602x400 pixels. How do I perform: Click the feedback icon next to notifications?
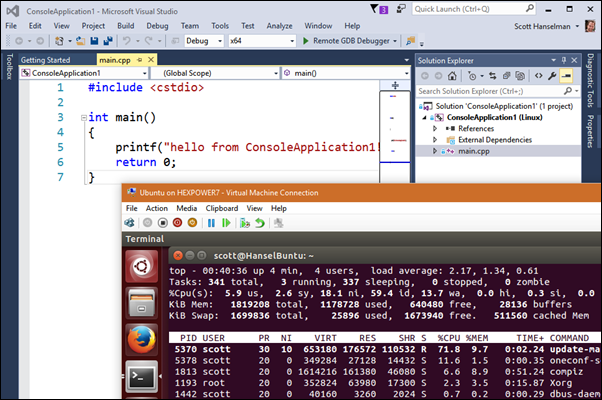click(x=401, y=9)
